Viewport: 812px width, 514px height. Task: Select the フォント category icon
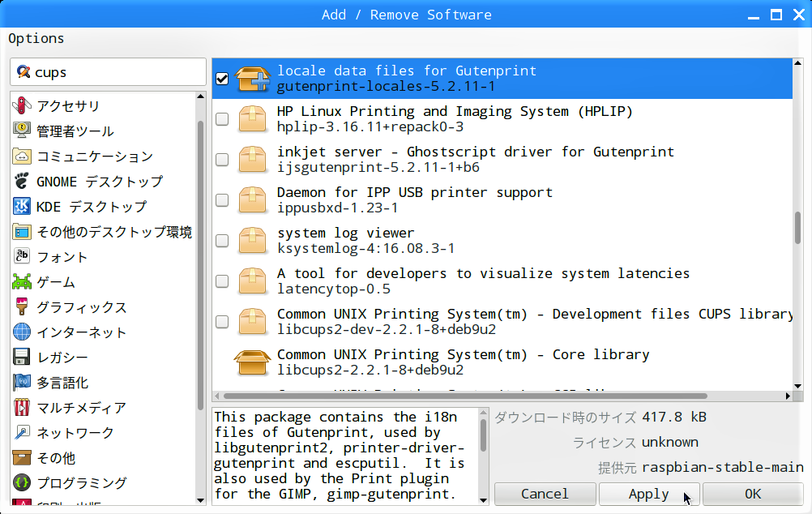tap(22, 256)
